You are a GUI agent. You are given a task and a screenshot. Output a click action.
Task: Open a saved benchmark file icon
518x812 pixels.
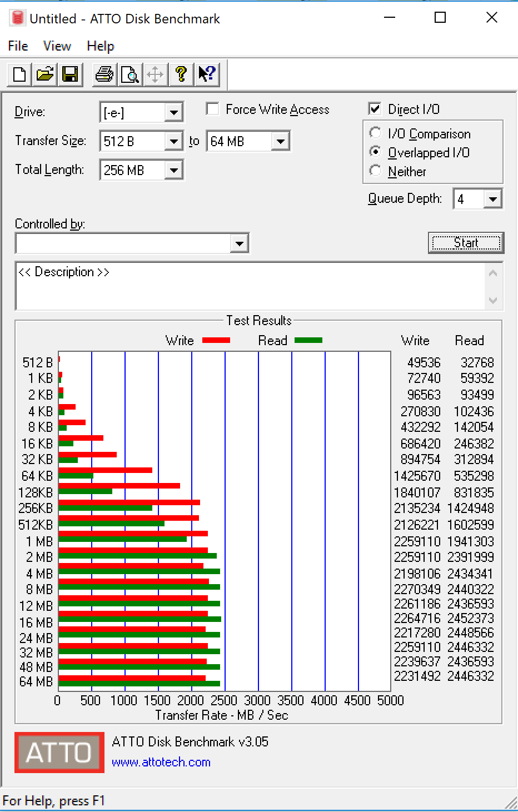pos(45,74)
